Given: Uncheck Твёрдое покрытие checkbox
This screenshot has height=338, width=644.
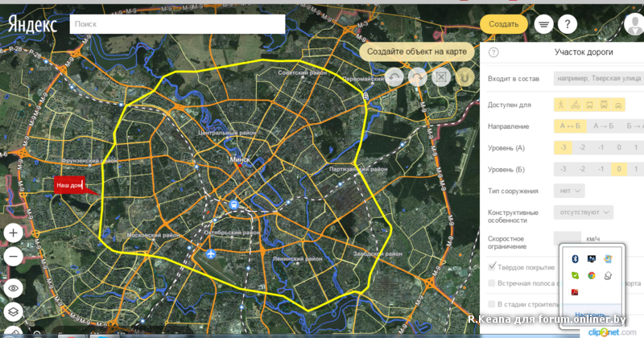Looking at the screenshot, I should click(x=492, y=267).
